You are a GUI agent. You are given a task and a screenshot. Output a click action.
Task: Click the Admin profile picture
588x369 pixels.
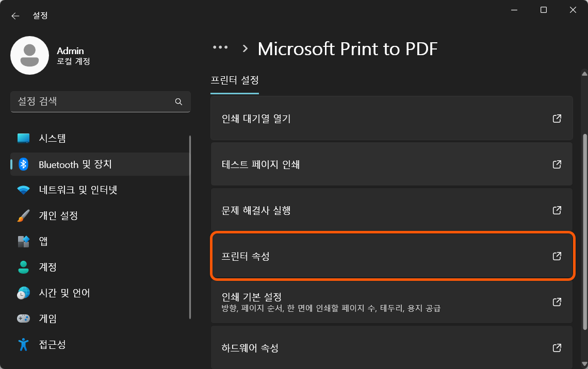[x=29, y=55]
